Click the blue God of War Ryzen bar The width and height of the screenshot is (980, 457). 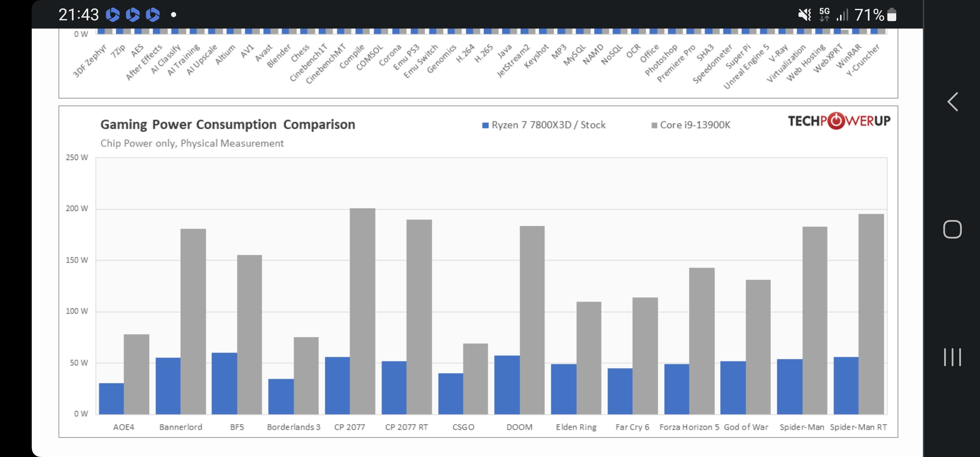733,388
